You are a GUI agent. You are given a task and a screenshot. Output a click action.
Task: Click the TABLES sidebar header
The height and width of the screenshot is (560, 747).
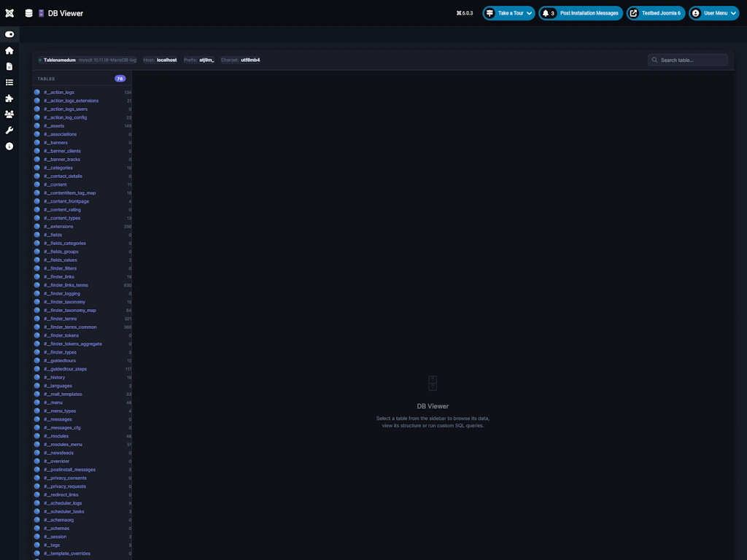point(46,79)
